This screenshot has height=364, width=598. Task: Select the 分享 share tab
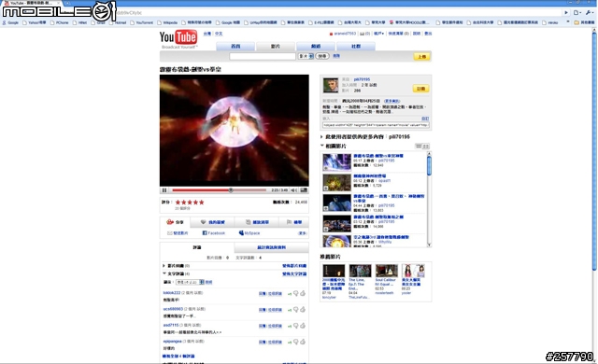click(x=175, y=222)
